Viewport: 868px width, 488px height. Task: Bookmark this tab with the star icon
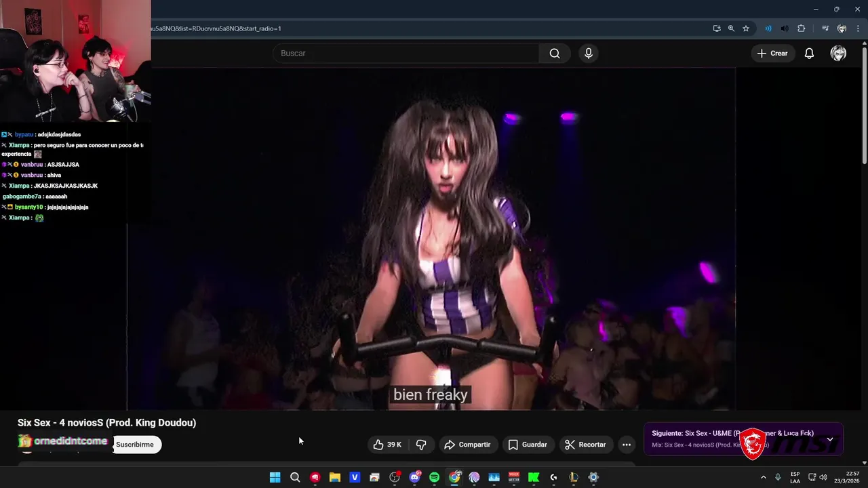(746, 28)
